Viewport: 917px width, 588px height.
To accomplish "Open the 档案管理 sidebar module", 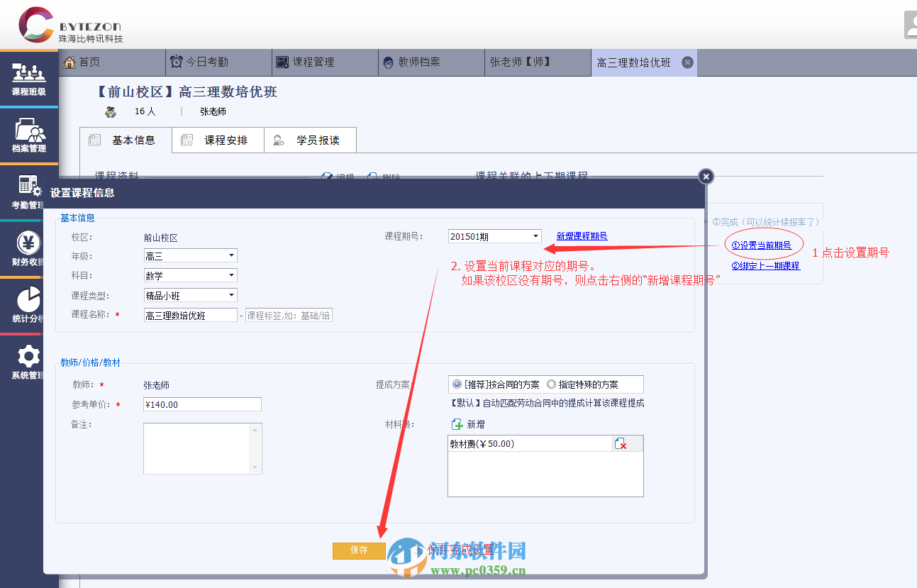I will click(28, 135).
